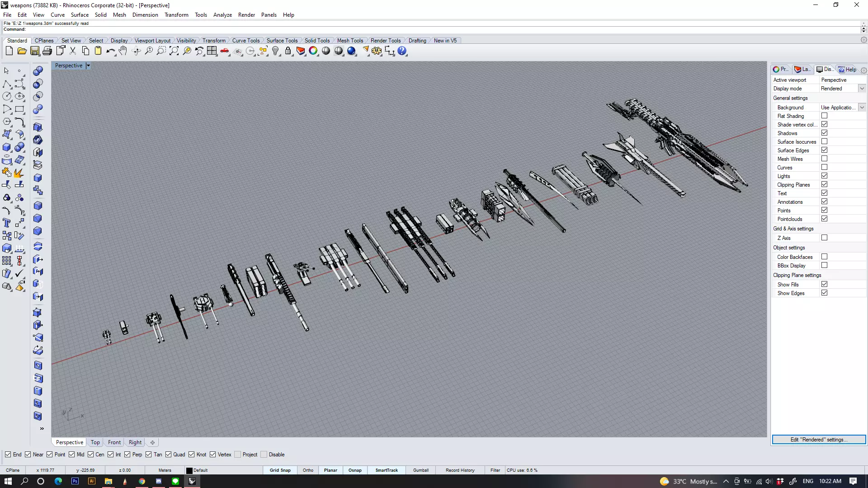
Task: Open the Perspective viewport title dropdown arrow
Action: point(88,66)
